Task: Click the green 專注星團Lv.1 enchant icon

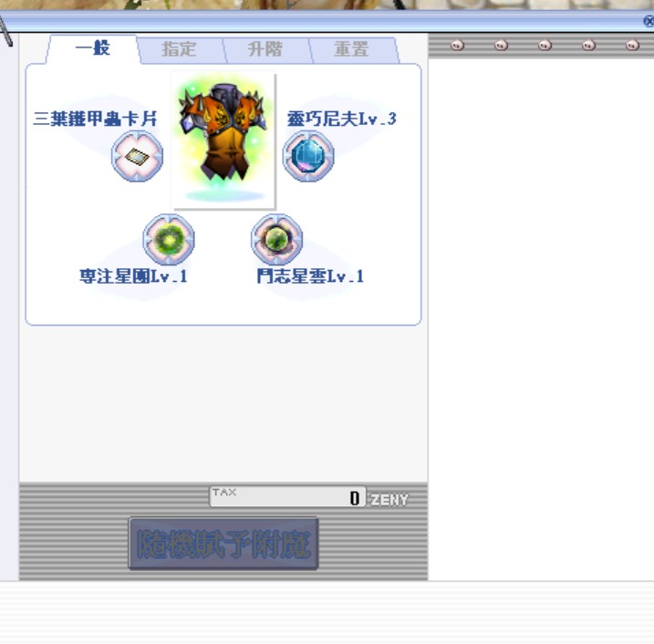Action: (169, 239)
